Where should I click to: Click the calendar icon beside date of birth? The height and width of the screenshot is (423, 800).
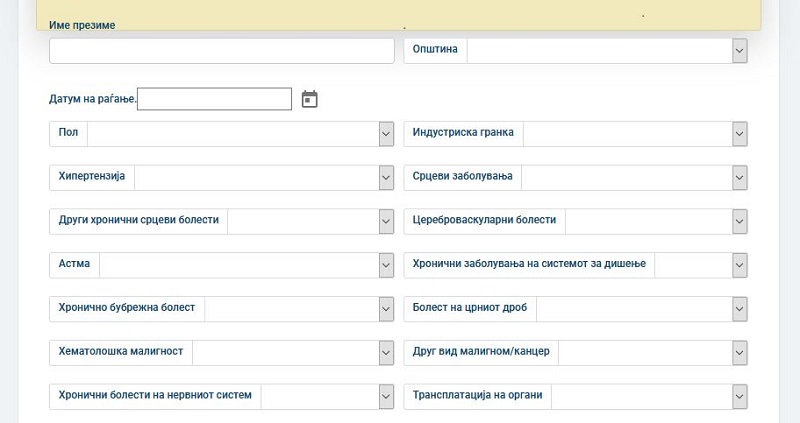click(x=310, y=99)
